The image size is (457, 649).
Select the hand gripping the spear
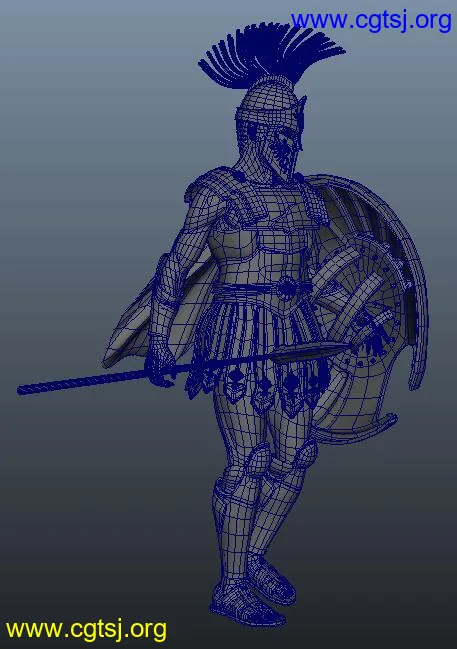pyautogui.click(x=159, y=362)
